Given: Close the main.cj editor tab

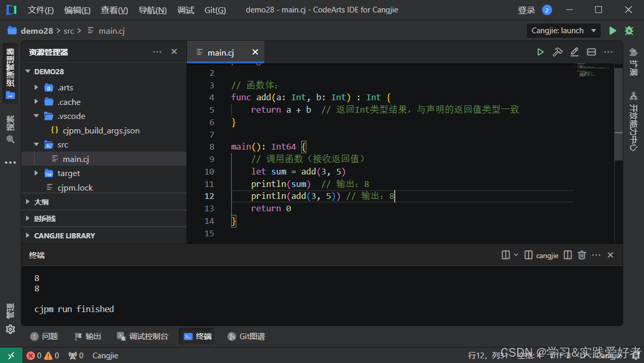Looking at the screenshot, I should coord(255,52).
